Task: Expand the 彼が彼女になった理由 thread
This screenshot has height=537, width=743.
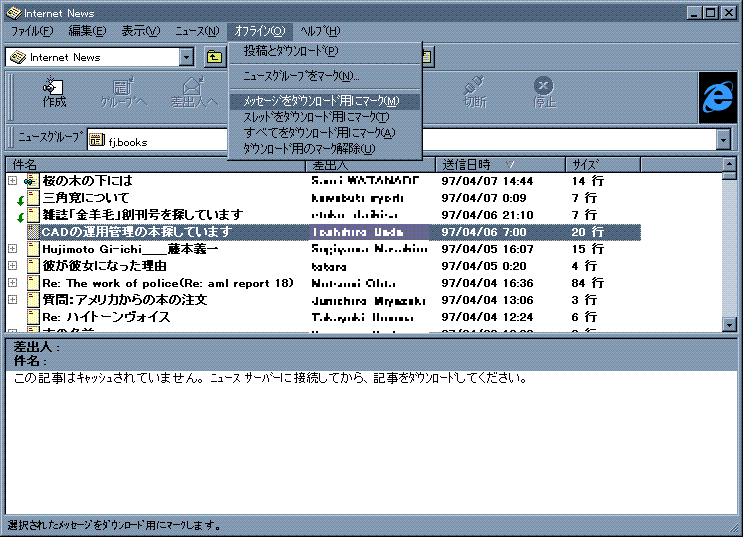Action: (x=12, y=266)
